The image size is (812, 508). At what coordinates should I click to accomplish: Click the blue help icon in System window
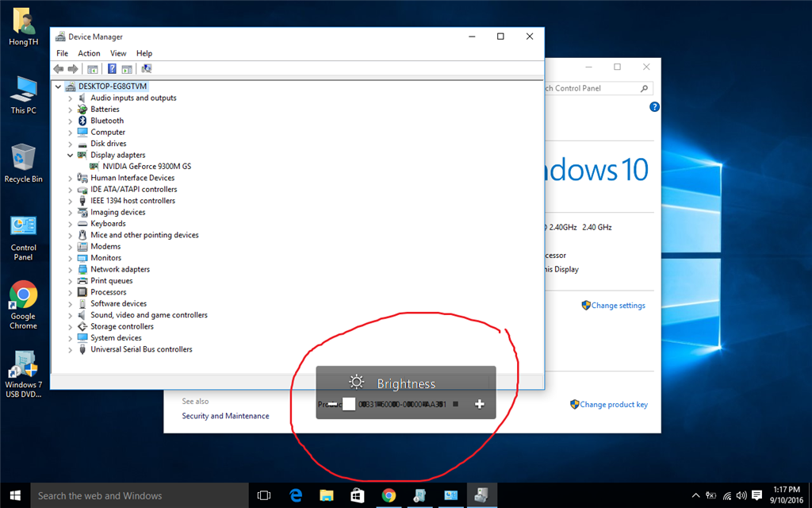click(654, 107)
